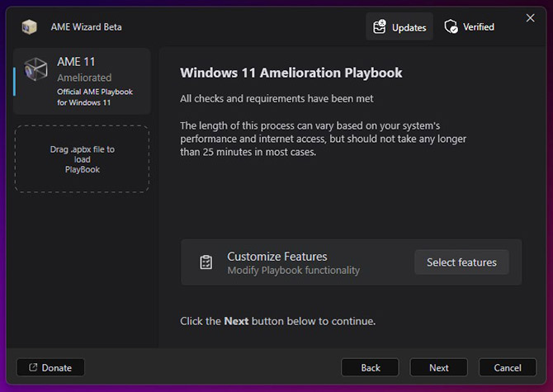Click the 'All checks and requirements have been met' text

click(276, 99)
